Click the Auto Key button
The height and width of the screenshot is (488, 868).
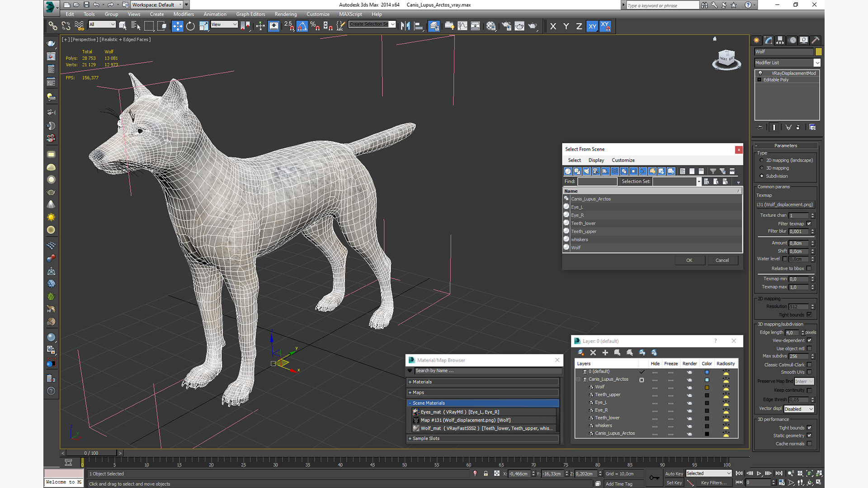(x=674, y=474)
